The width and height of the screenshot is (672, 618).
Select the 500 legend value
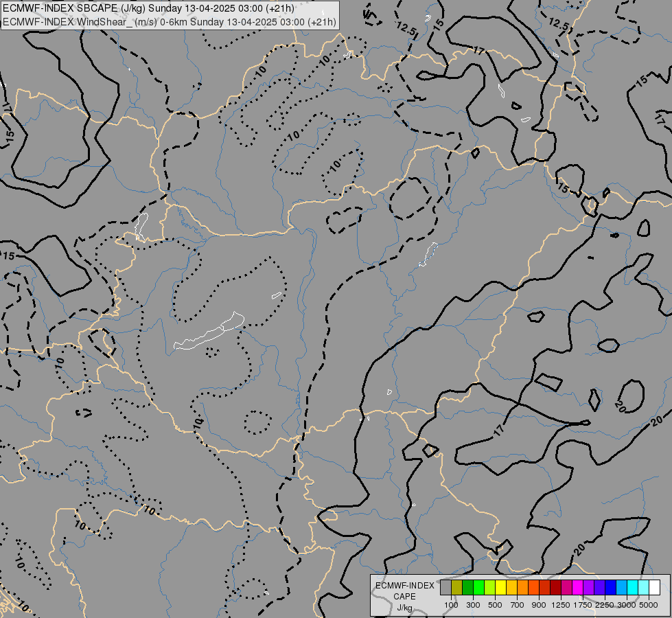495,605
